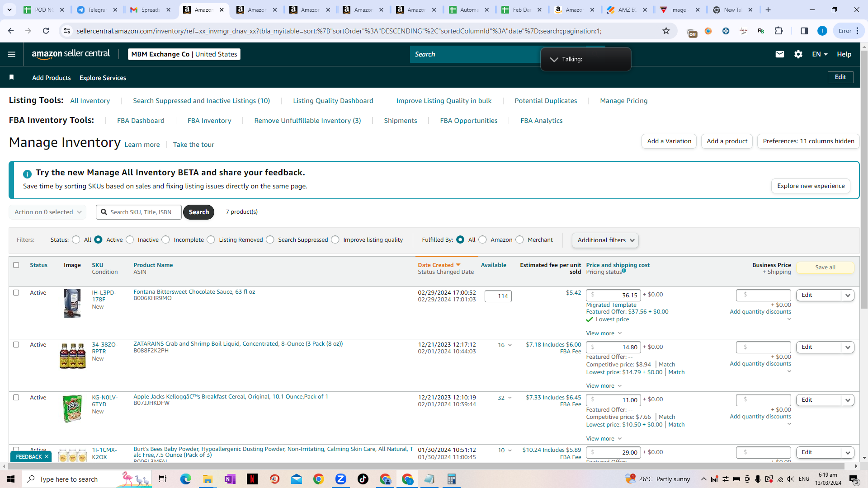868x488 pixels.
Task: Check the Fontana Bittersweet Chocolate Sauce row
Action: [16, 293]
